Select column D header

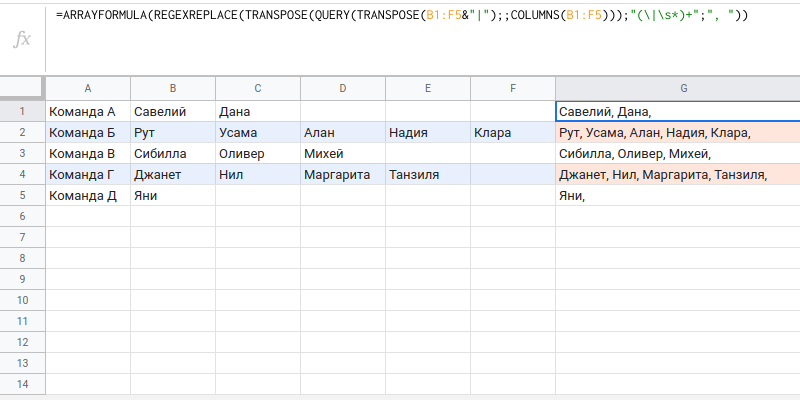point(343,88)
